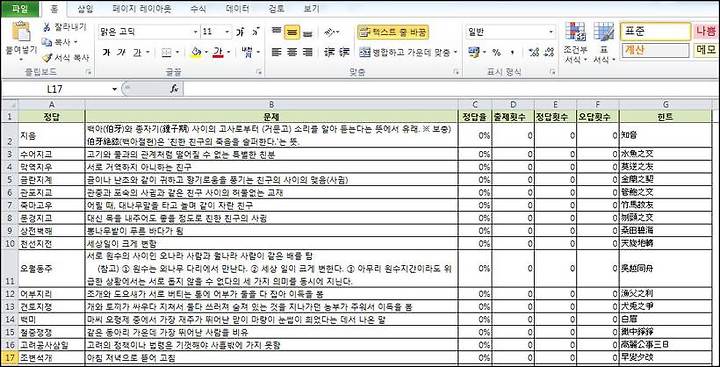Click the insert function fx icon
Image resolution: width=720 pixels, height=367 pixels.
(x=174, y=89)
